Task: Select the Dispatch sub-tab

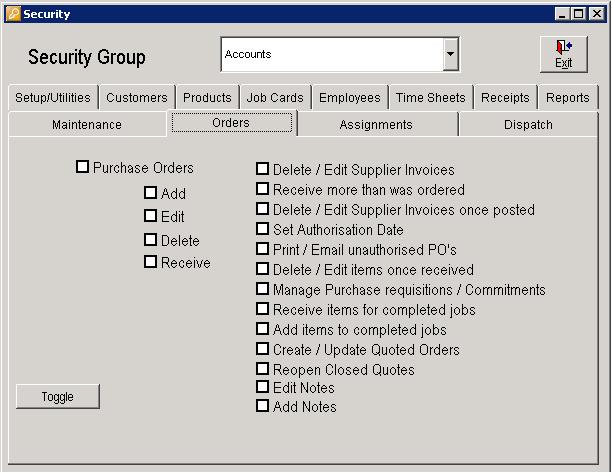Action: tap(529, 125)
